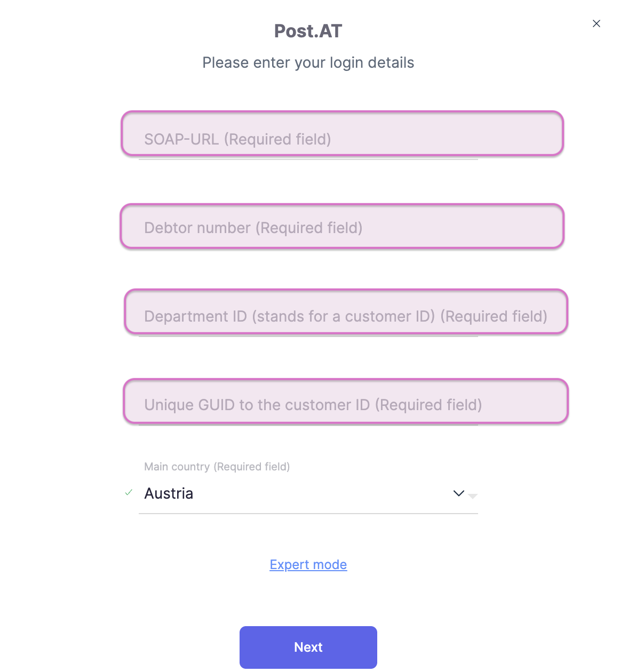Click the small gray triangle after the chevron
This screenshot has width=620, height=672.
tap(473, 497)
